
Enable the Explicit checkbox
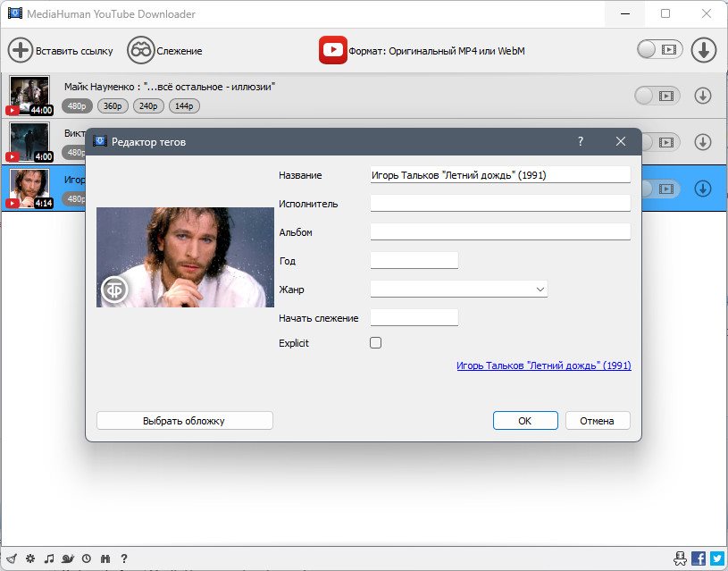click(x=375, y=343)
